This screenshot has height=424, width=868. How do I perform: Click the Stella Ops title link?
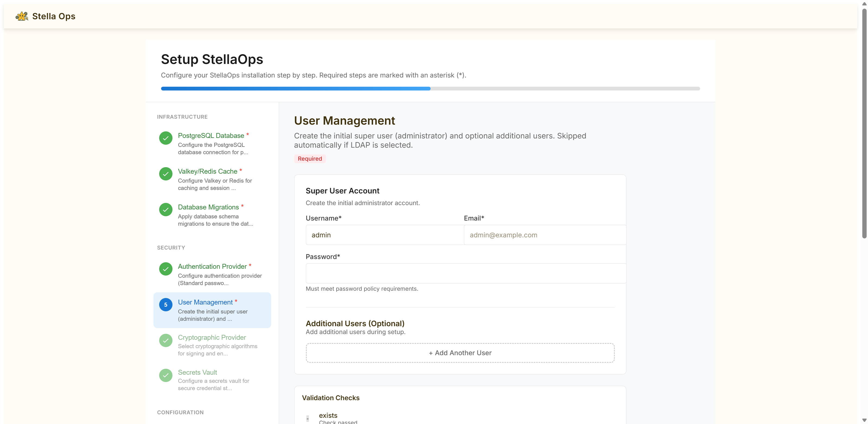click(x=54, y=16)
